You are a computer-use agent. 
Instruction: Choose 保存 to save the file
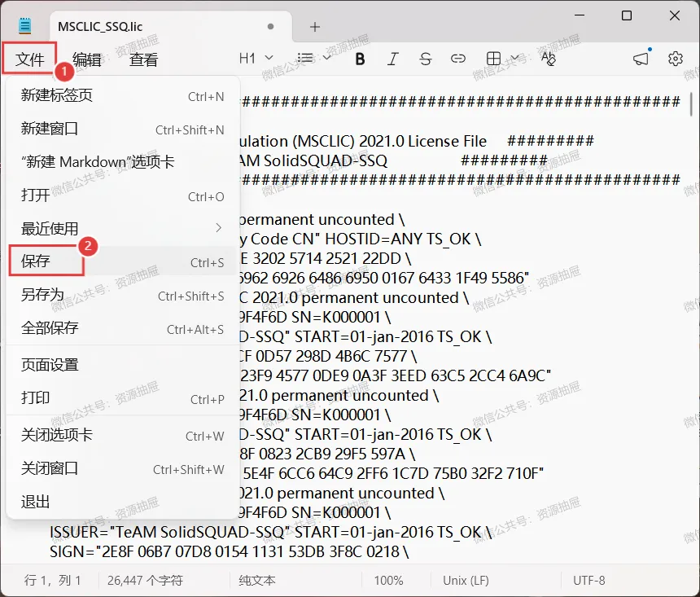point(122,261)
